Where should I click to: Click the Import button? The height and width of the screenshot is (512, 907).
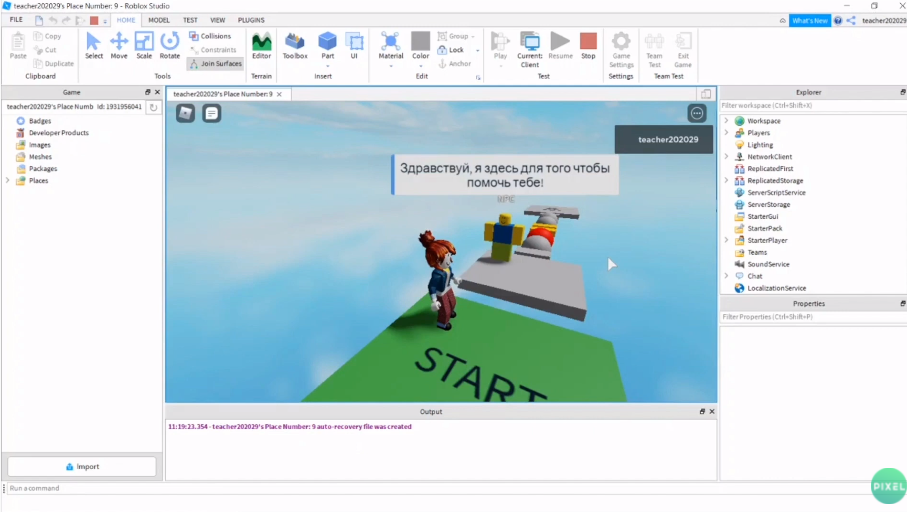coord(82,466)
